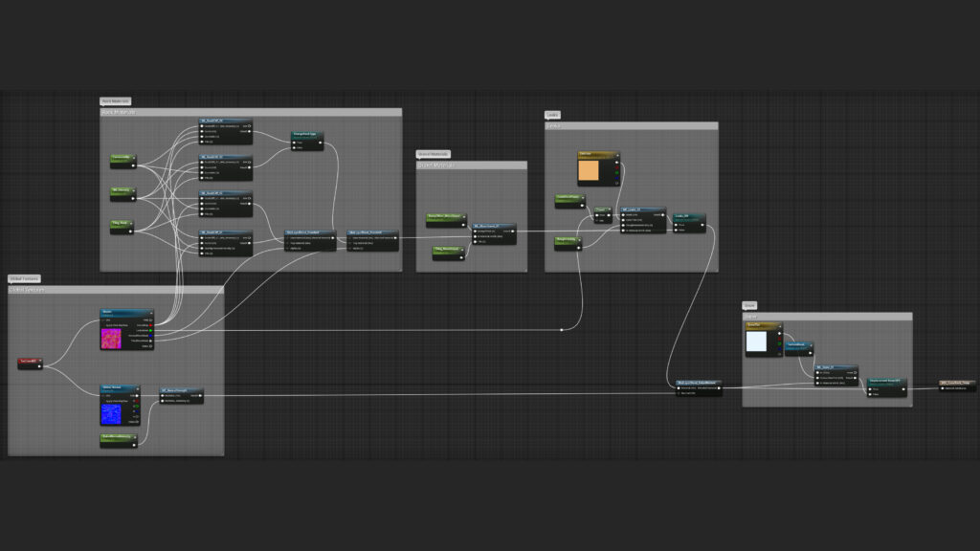
Task: Select the fourth blue function node in Rock Materials
Action: [226, 243]
